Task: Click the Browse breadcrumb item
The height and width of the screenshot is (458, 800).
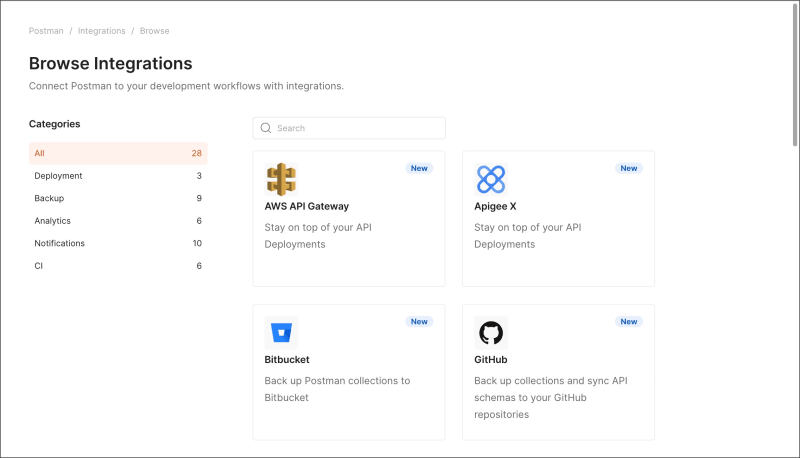Action: point(155,31)
